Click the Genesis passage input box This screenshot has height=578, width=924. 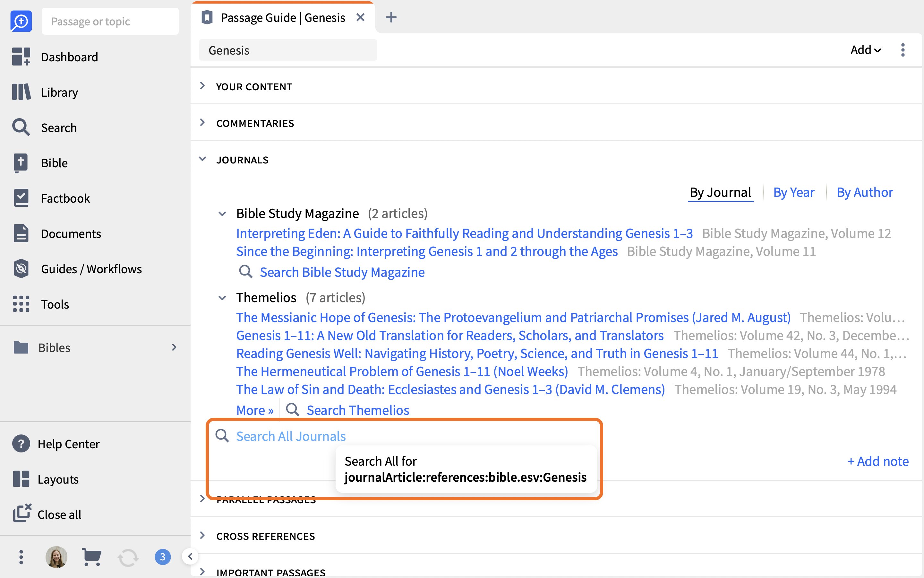pyautogui.click(x=288, y=50)
